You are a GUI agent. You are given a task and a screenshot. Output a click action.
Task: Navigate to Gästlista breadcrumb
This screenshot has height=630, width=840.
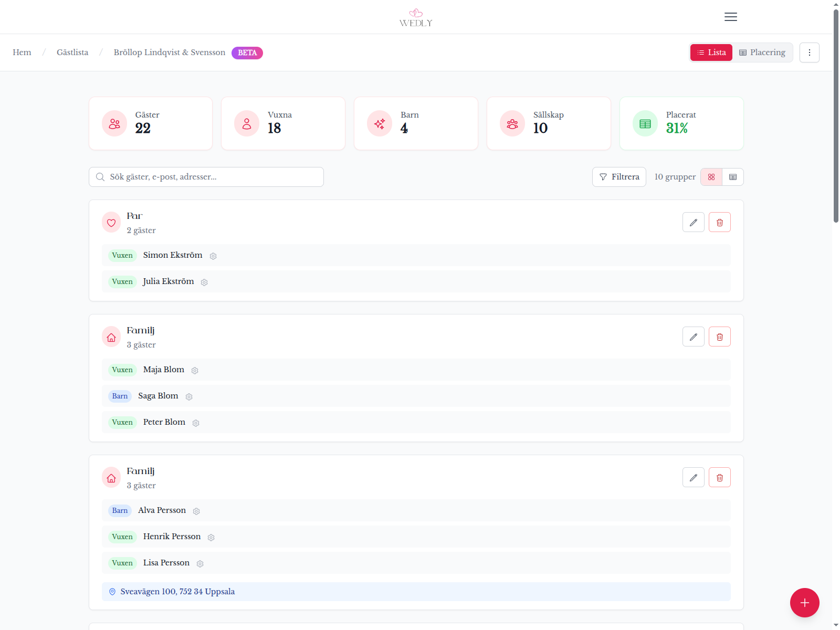click(x=72, y=52)
